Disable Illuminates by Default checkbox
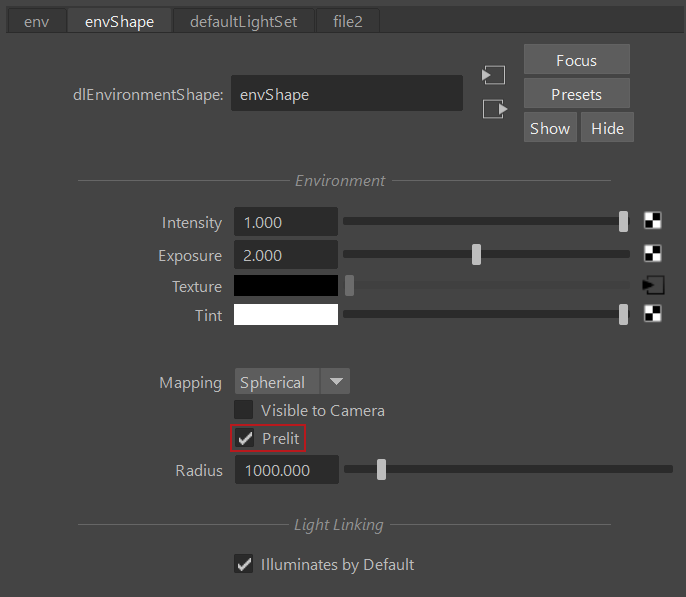This screenshot has width=686, height=597. click(x=244, y=564)
